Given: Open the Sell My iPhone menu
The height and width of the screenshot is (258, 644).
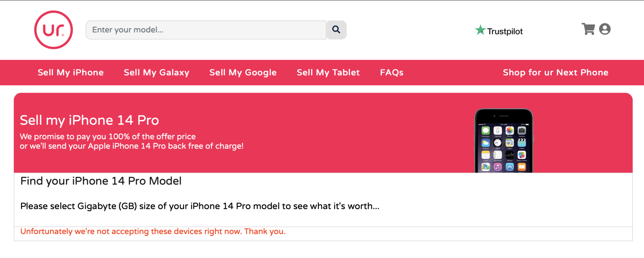Looking at the screenshot, I should [71, 72].
